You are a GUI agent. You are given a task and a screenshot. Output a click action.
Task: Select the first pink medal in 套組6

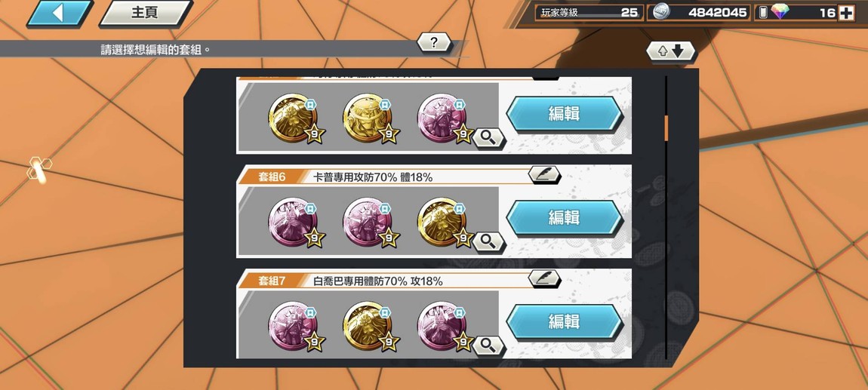[294, 222]
